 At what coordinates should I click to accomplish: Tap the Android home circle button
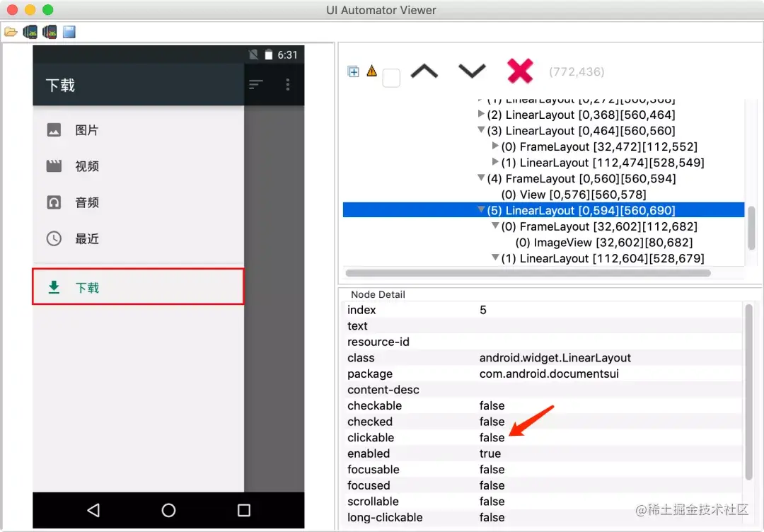[x=168, y=510]
